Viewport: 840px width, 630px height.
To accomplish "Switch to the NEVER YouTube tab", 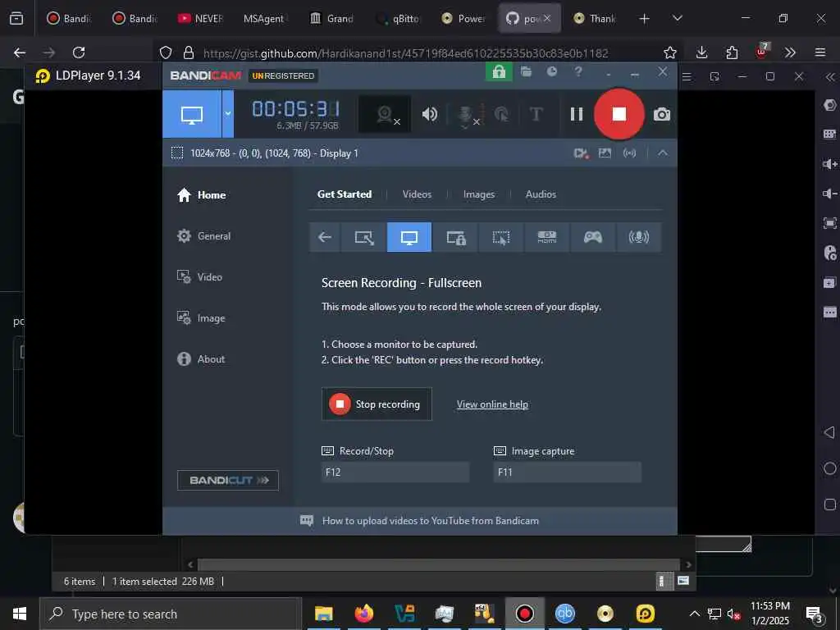I will pyautogui.click(x=201, y=19).
